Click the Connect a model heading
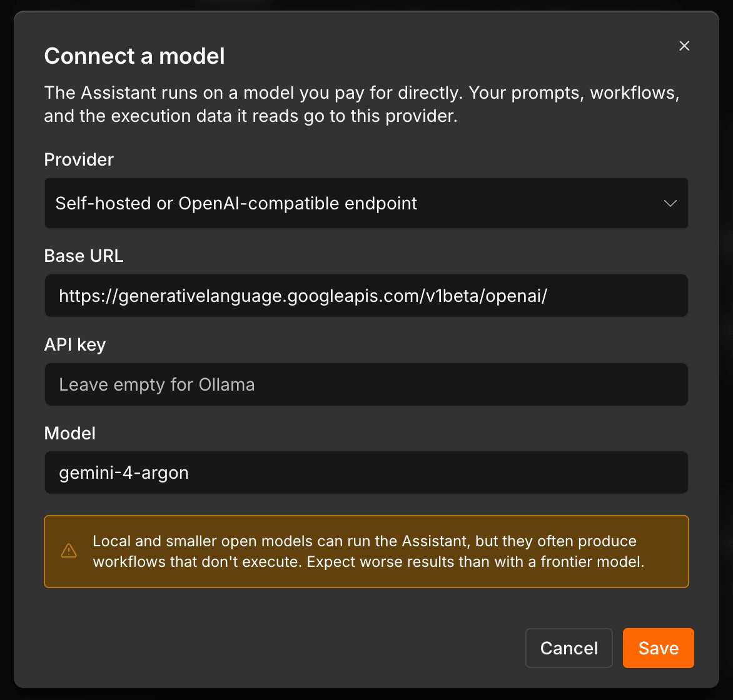This screenshot has width=733, height=700. pos(134,56)
